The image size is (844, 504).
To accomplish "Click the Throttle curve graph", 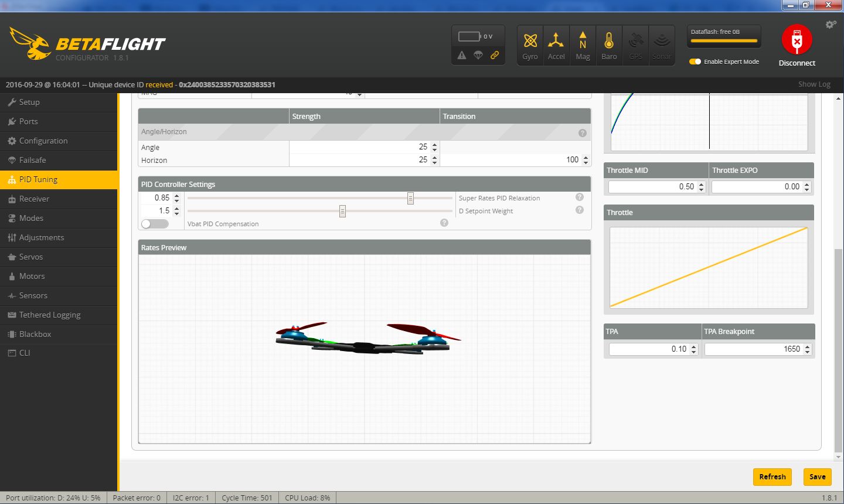I will tap(709, 267).
